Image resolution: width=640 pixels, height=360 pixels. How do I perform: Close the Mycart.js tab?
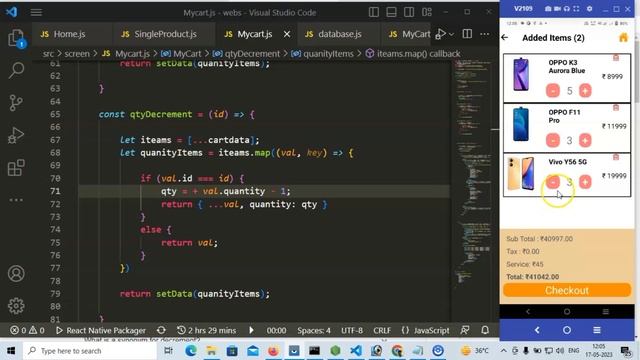(x=287, y=34)
